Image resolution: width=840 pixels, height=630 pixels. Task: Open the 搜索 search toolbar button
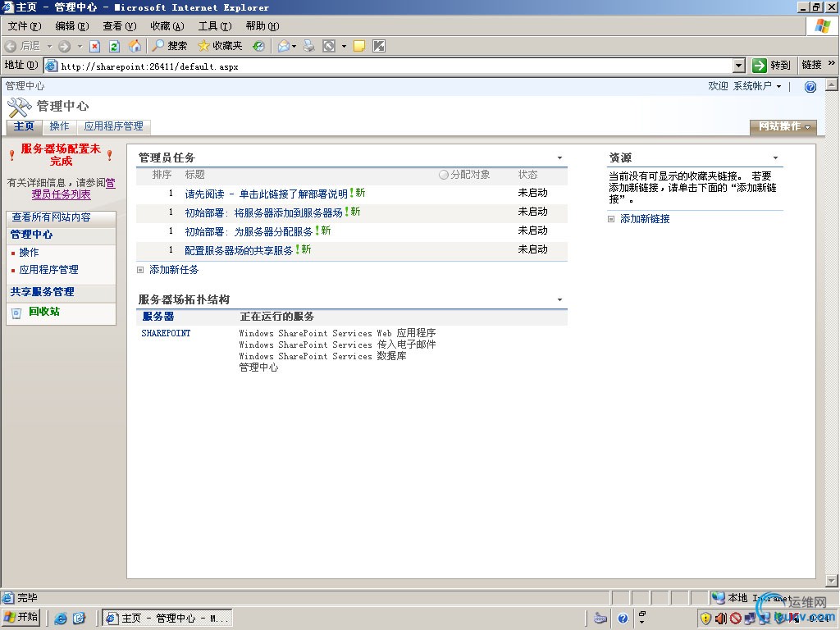[x=169, y=46]
